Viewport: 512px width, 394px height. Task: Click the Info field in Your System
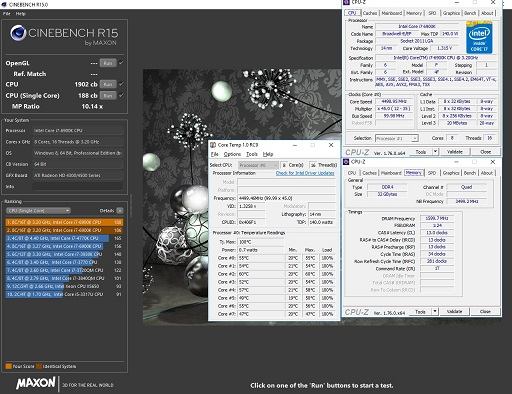pyautogui.click(x=78, y=186)
